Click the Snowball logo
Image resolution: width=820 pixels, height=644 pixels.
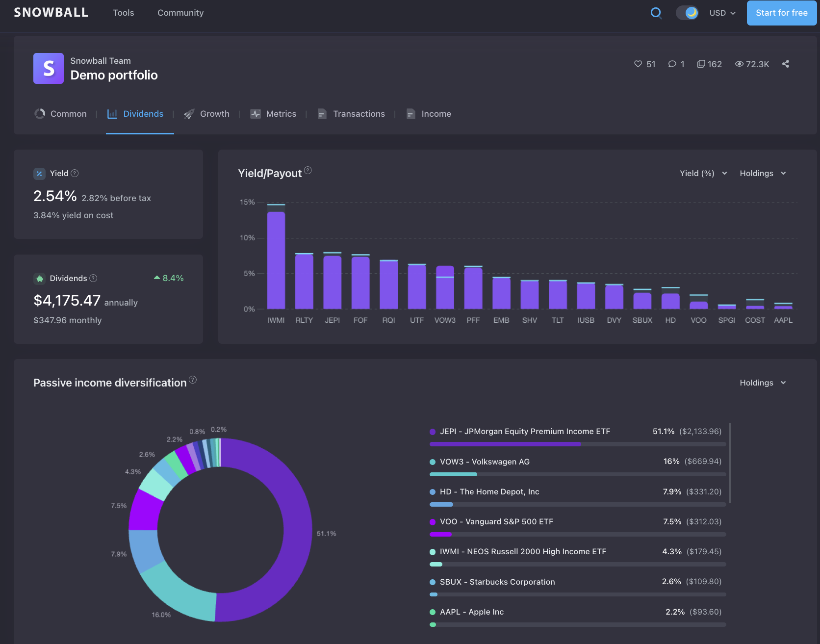(x=51, y=13)
